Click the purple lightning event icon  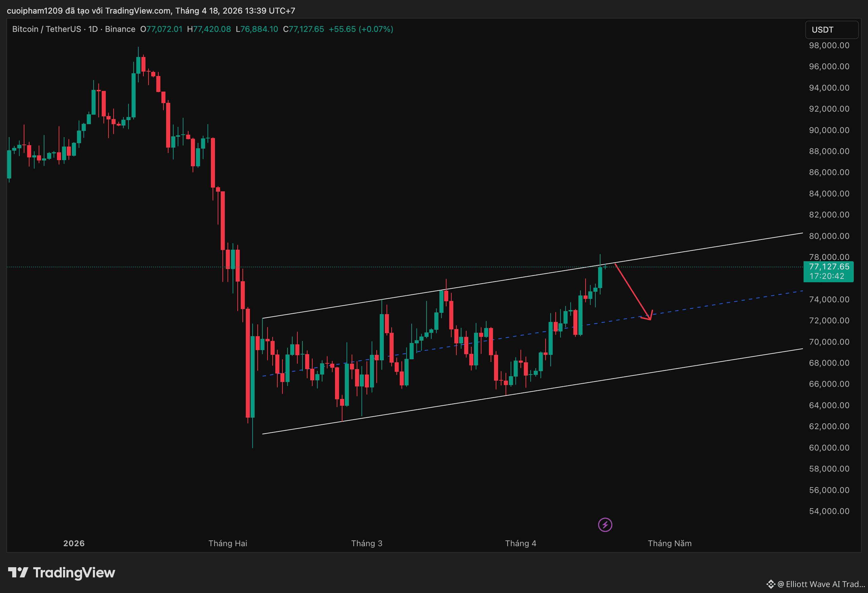pyautogui.click(x=605, y=524)
